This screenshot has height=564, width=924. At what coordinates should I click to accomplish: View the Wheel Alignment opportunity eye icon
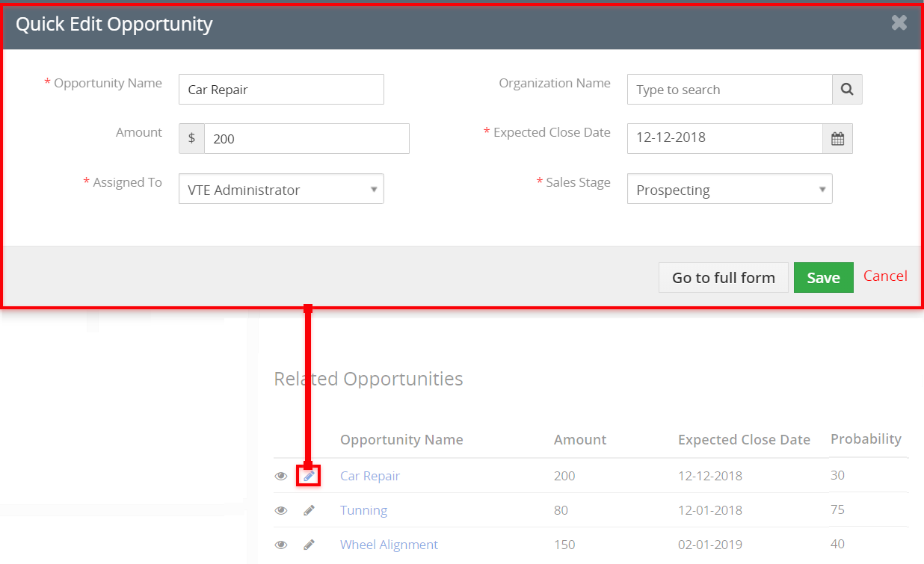[281, 545]
